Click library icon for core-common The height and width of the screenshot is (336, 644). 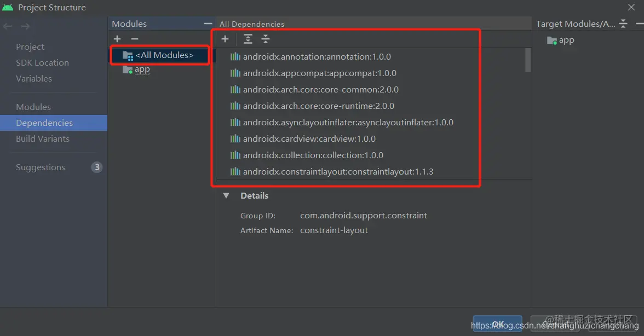[235, 89]
